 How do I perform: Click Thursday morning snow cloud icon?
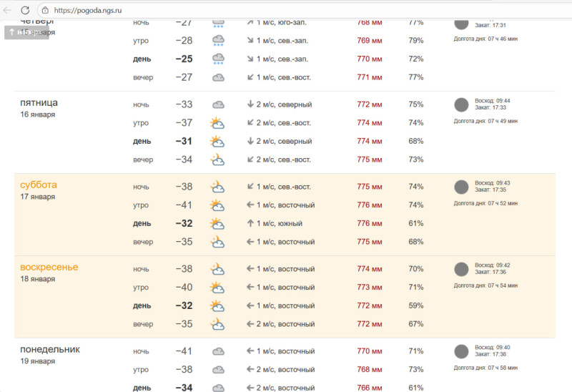click(218, 41)
